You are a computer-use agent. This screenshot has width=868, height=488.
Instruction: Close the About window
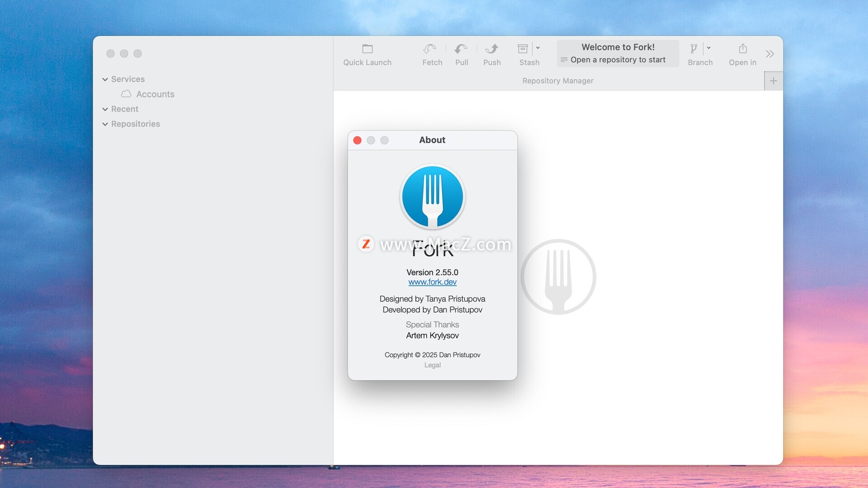click(x=357, y=141)
